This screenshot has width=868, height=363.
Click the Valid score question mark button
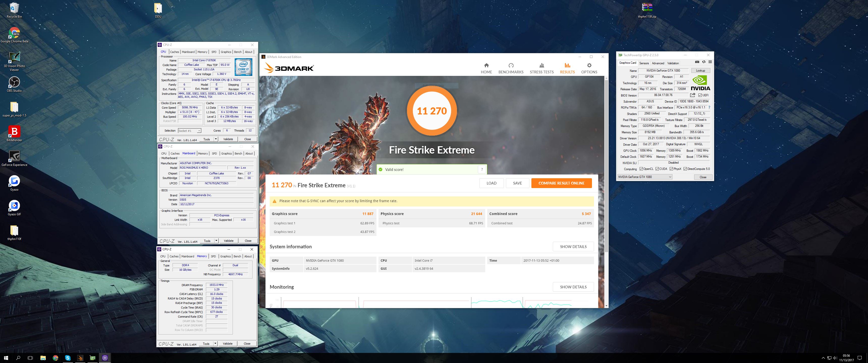[482, 169]
